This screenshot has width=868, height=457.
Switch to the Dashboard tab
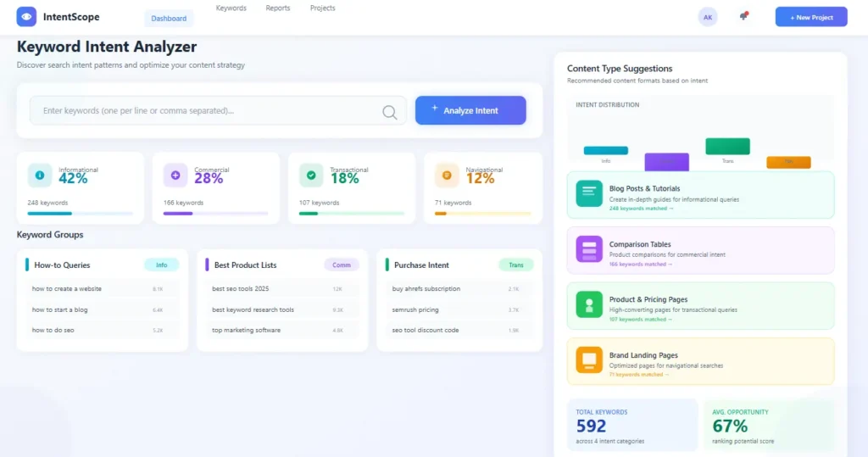pos(169,19)
